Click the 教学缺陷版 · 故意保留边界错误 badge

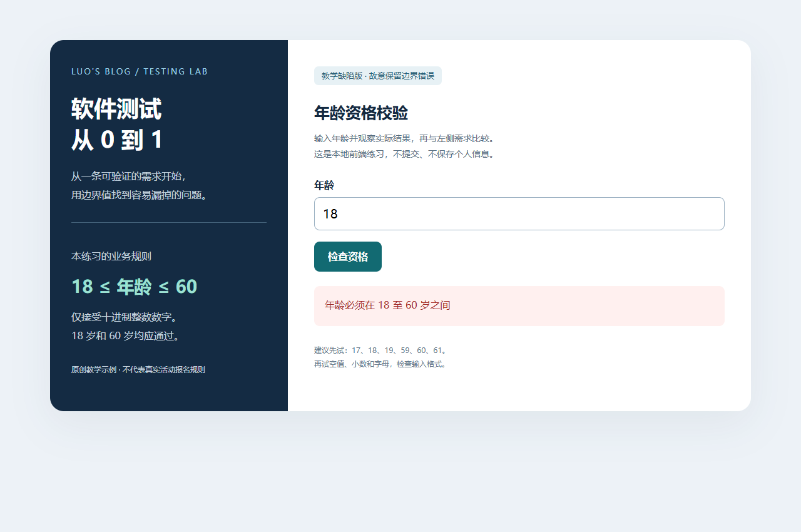pyautogui.click(x=378, y=76)
